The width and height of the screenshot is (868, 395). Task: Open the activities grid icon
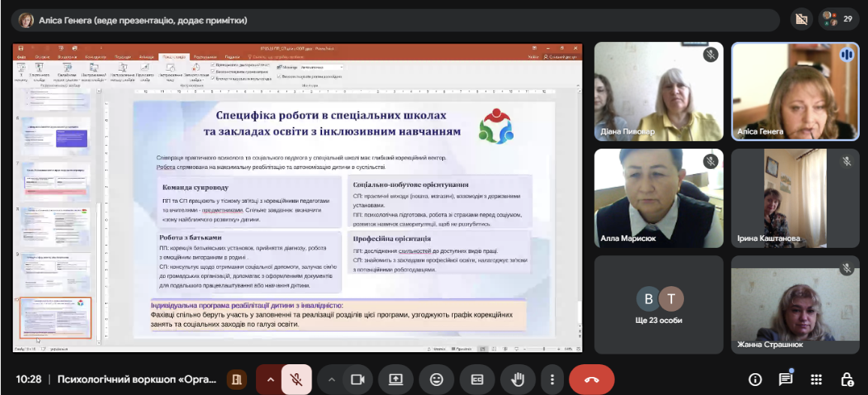tap(816, 379)
